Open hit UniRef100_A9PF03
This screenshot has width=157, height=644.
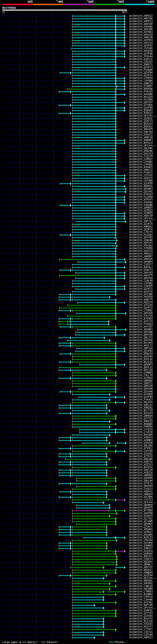pyautogui.click(x=141, y=21)
